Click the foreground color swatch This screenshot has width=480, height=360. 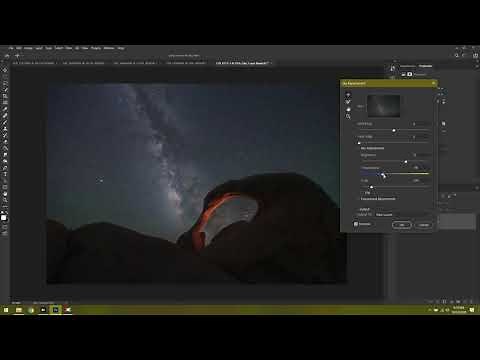point(4,218)
